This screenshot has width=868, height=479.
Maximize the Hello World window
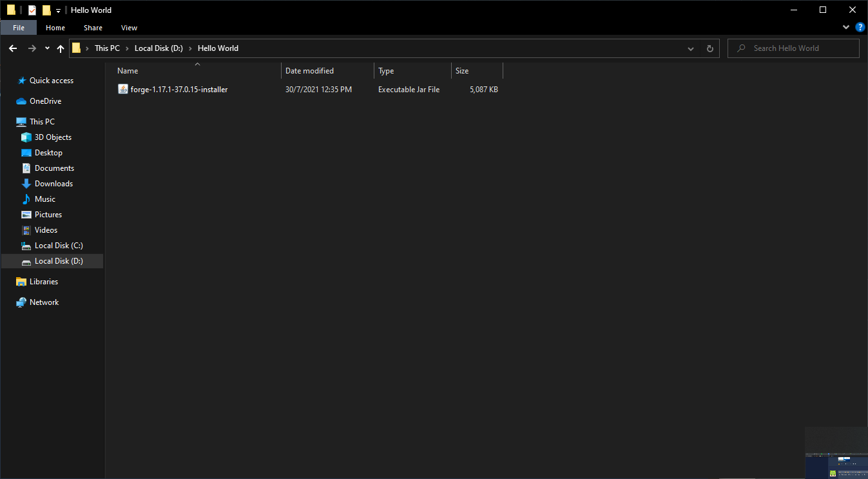pyautogui.click(x=823, y=10)
